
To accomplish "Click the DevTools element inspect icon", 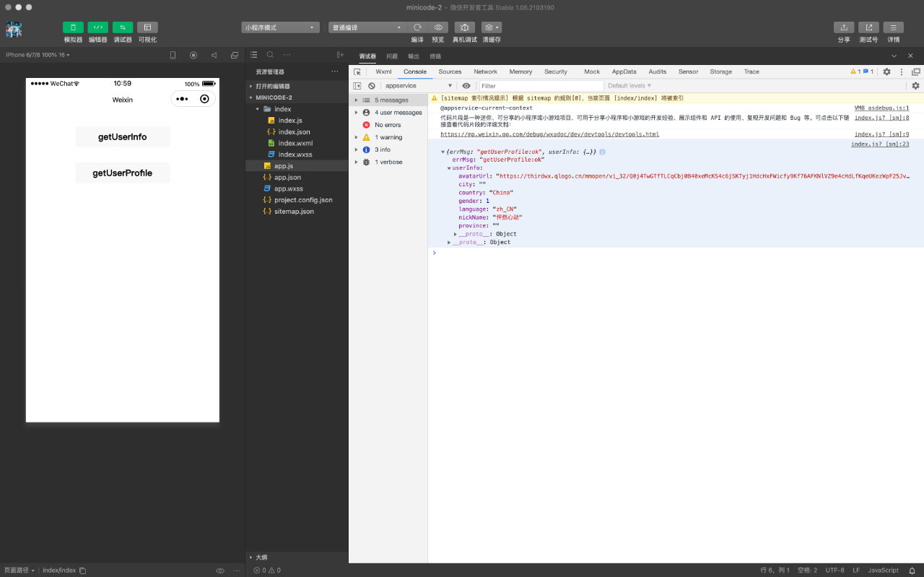I will [357, 71].
